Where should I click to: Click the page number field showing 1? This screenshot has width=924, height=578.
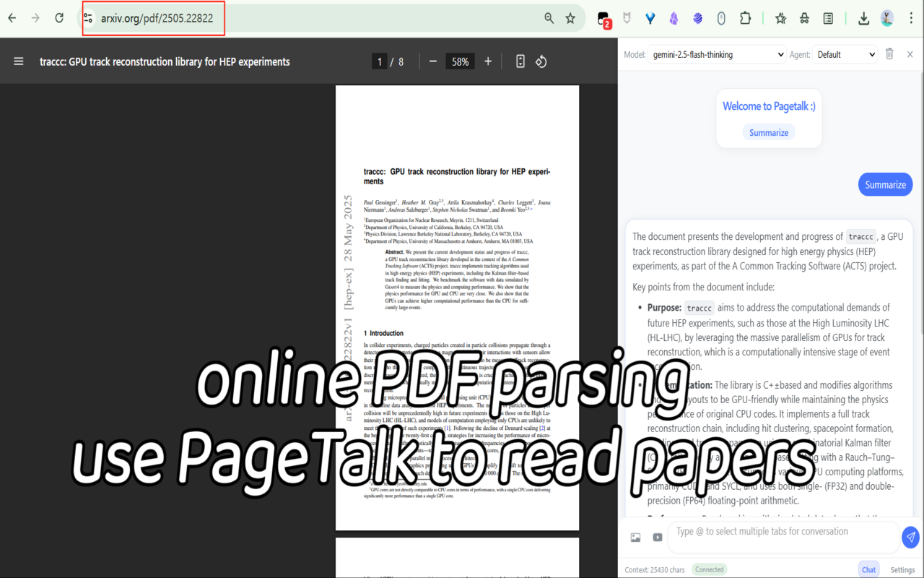point(380,61)
